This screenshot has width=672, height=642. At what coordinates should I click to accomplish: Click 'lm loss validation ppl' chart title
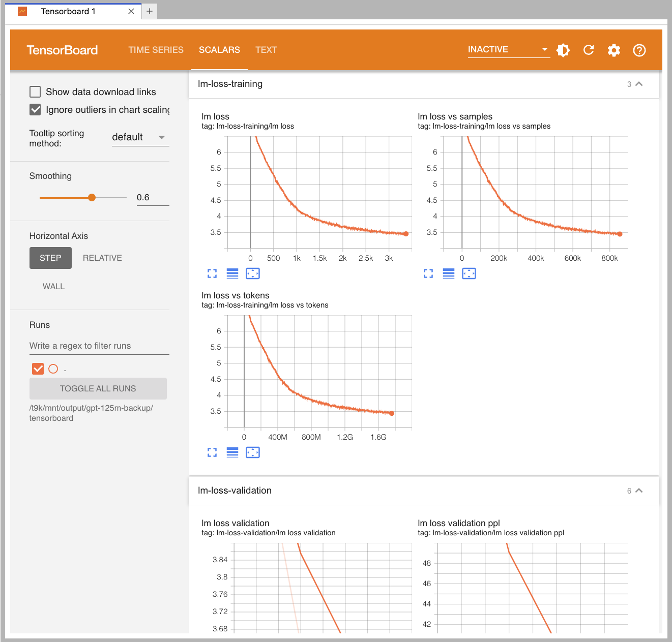pos(459,523)
